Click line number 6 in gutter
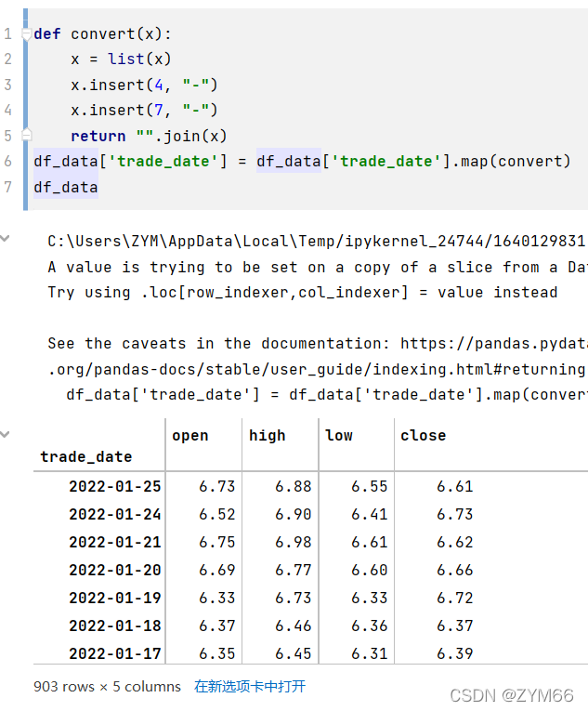The height and width of the screenshot is (711, 588). click(7, 161)
